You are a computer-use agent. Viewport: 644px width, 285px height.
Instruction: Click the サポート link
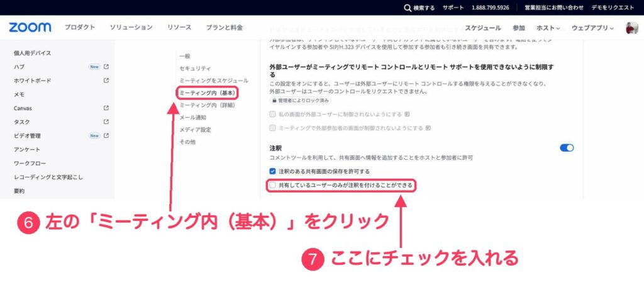pos(453,8)
